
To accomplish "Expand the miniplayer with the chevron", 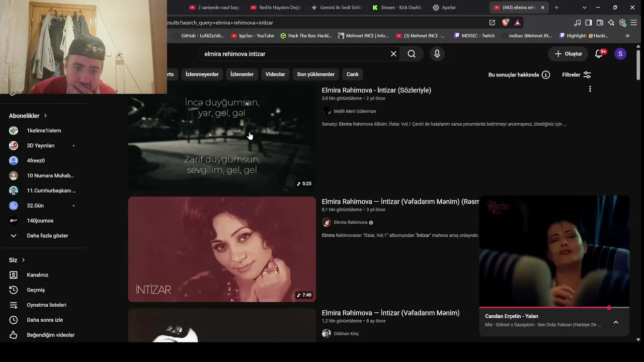I will (615, 322).
